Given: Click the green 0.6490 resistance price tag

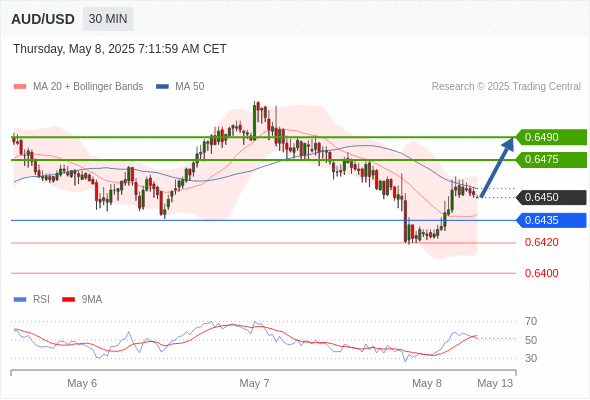Looking at the screenshot, I should click(551, 137).
